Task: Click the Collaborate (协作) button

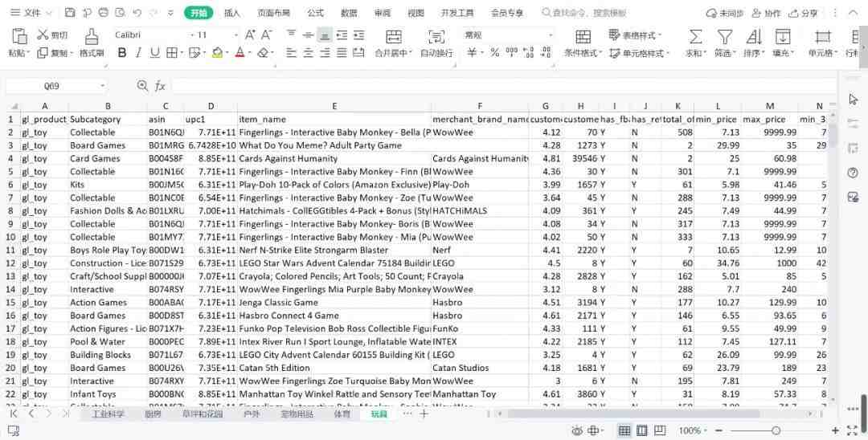Action: [x=766, y=13]
